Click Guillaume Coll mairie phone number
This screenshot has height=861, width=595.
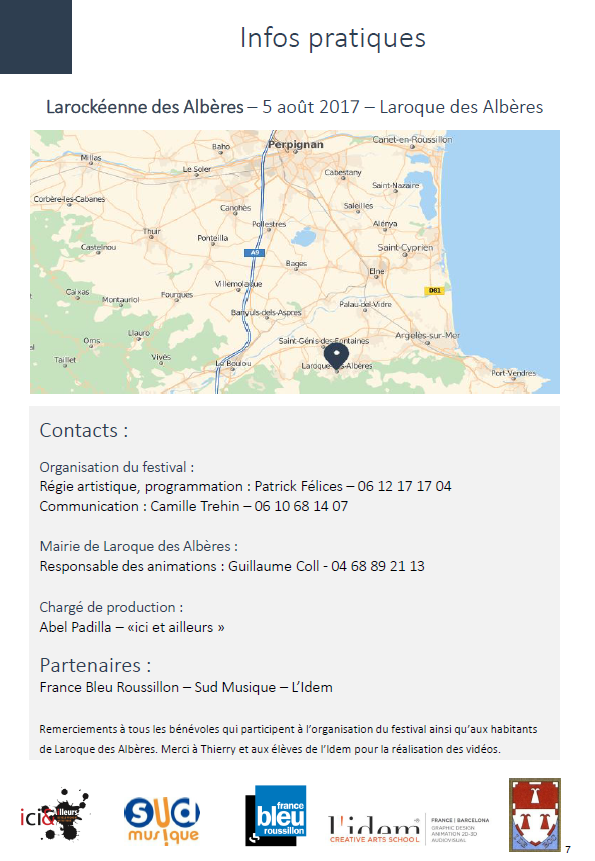378,566
